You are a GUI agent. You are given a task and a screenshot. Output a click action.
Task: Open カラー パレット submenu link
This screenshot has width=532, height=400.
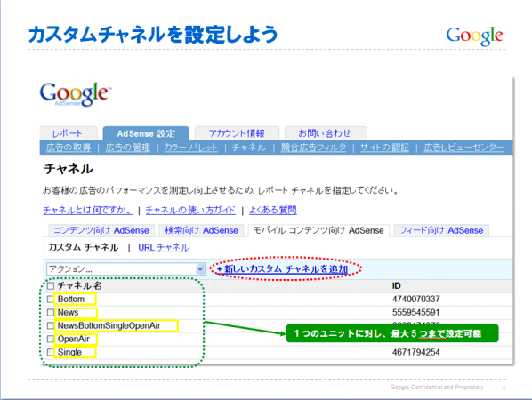click(191, 148)
